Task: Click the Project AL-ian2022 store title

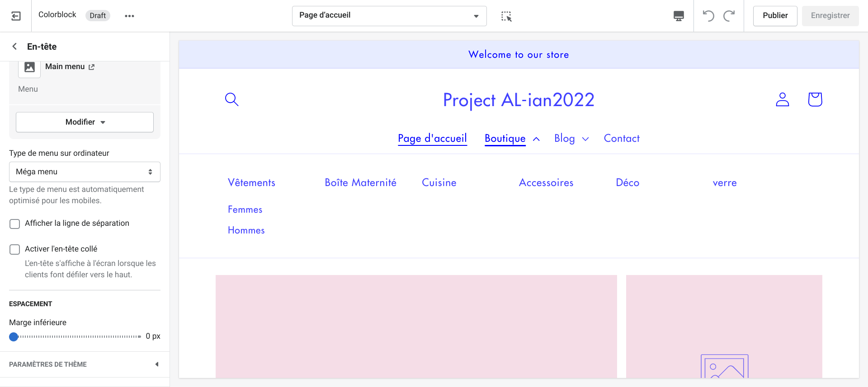Action: (x=519, y=100)
